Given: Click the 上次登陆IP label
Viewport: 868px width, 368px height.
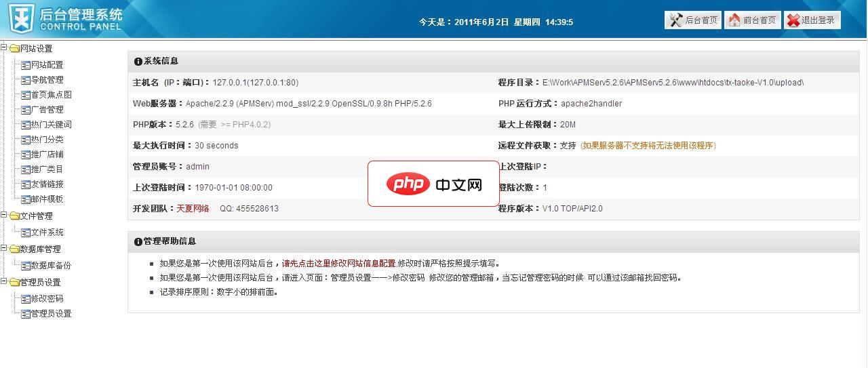Looking at the screenshot, I should point(522,167).
